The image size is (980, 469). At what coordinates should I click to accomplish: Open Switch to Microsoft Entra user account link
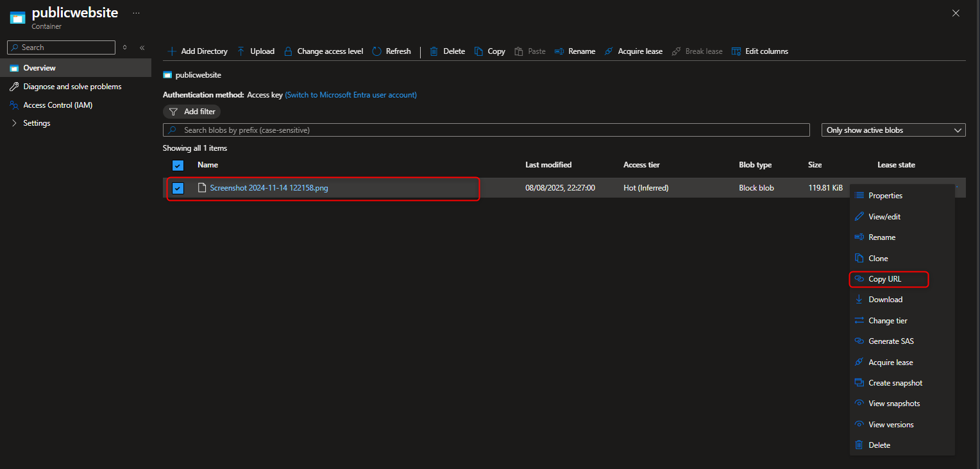click(x=350, y=94)
